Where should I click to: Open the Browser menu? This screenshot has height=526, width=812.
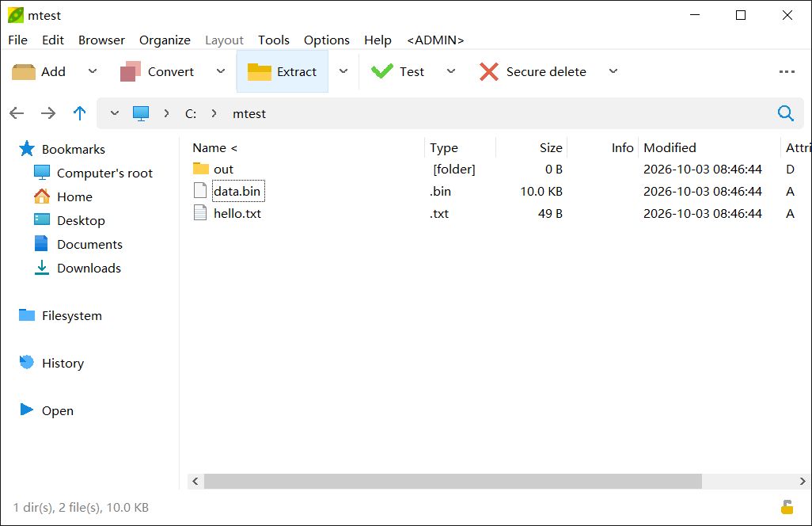click(101, 40)
